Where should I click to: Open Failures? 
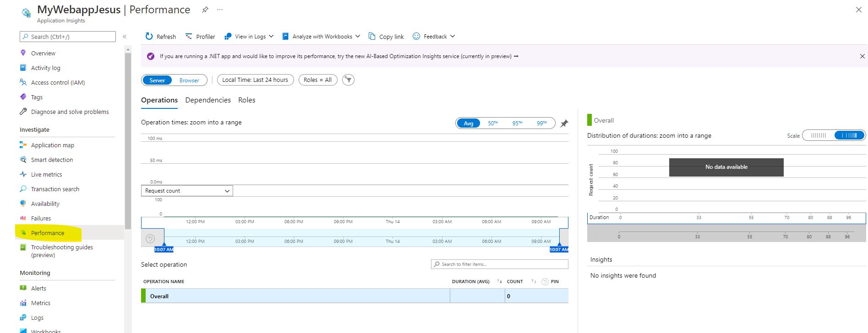click(41, 219)
